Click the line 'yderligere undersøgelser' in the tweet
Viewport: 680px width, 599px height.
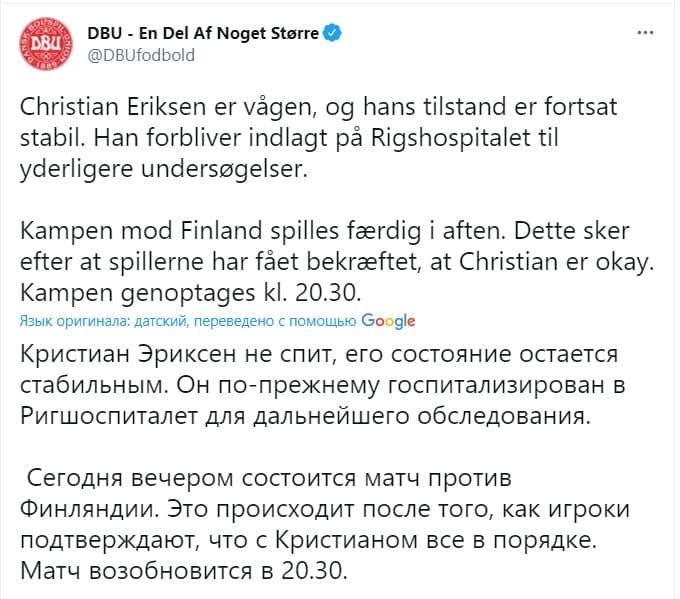point(159,169)
